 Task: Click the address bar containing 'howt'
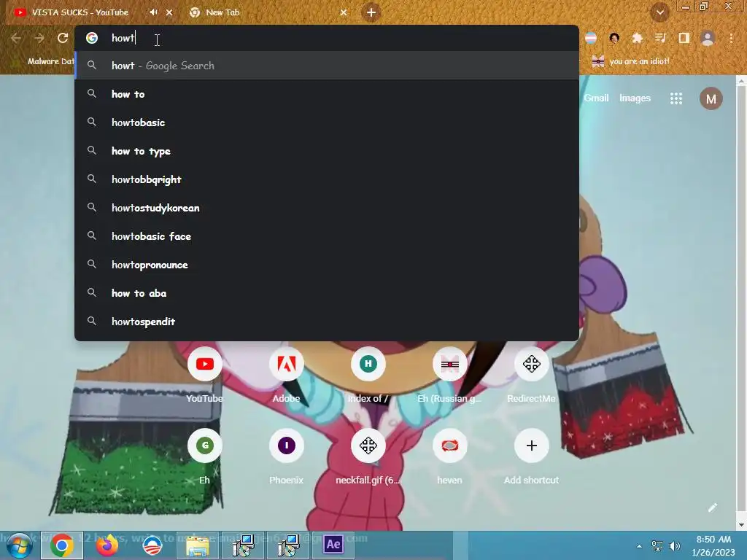[x=327, y=38]
